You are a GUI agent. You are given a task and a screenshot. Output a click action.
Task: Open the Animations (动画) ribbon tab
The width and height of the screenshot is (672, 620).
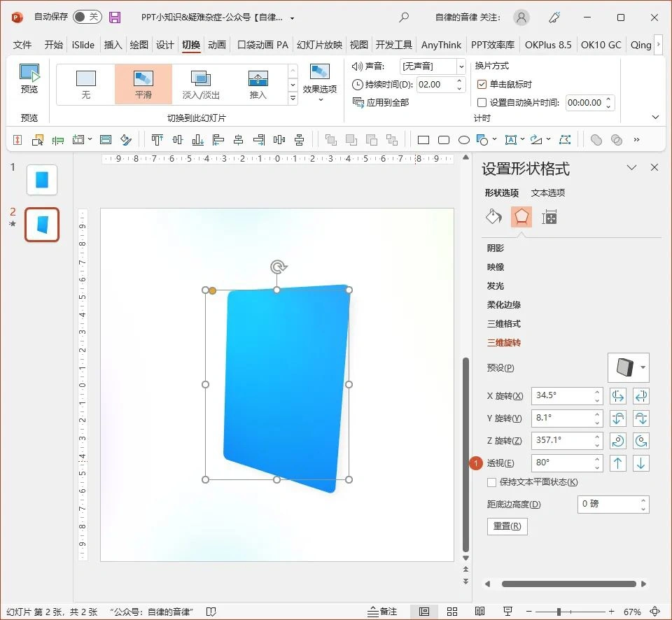click(x=217, y=45)
